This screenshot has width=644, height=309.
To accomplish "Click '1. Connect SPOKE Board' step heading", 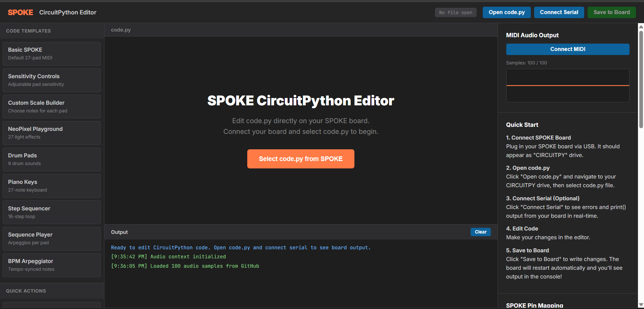I will tap(539, 138).
